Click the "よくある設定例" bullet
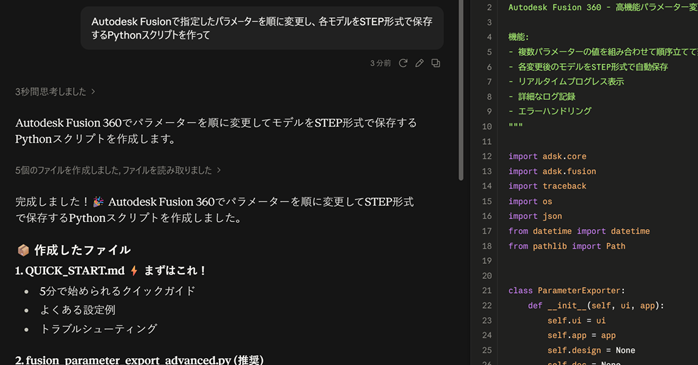 point(78,310)
